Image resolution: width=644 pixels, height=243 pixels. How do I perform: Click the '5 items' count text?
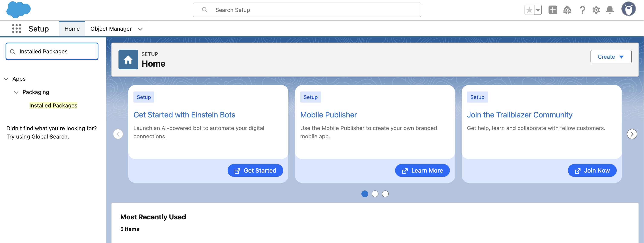tap(130, 229)
